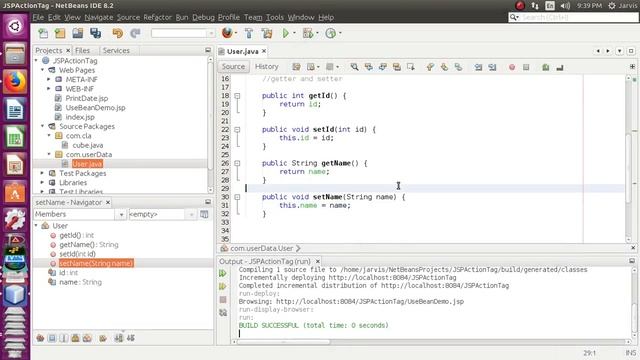Open Firefox from the Ubuntu dock
The image size is (640, 360).
point(15,82)
